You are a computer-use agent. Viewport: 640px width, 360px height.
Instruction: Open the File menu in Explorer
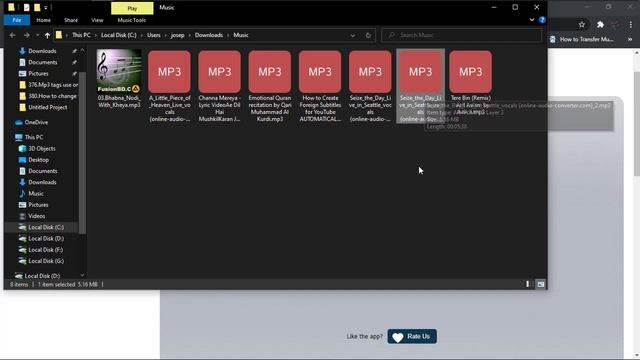(17, 20)
